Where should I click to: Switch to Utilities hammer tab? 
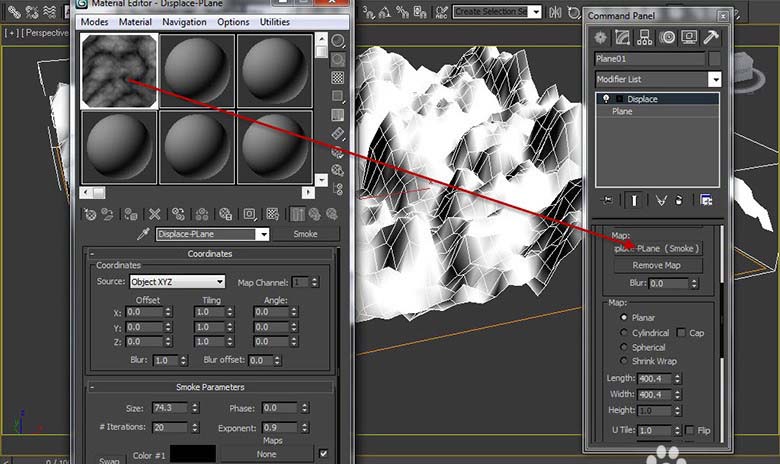click(711, 37)
